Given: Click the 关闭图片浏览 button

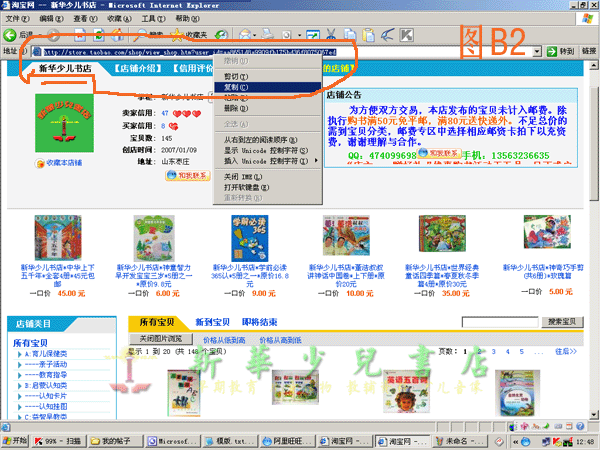Looking at the screenshot, I should click(x=161, y=339).
